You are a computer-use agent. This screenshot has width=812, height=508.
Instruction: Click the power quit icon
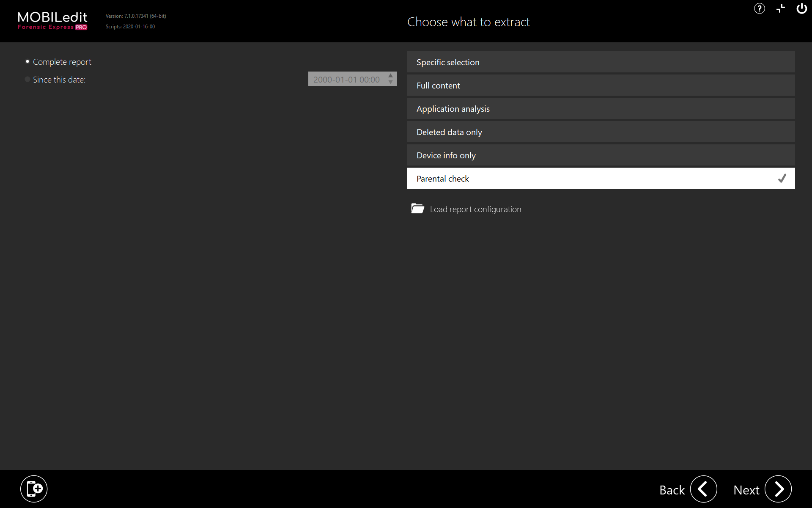coord(801,8)
